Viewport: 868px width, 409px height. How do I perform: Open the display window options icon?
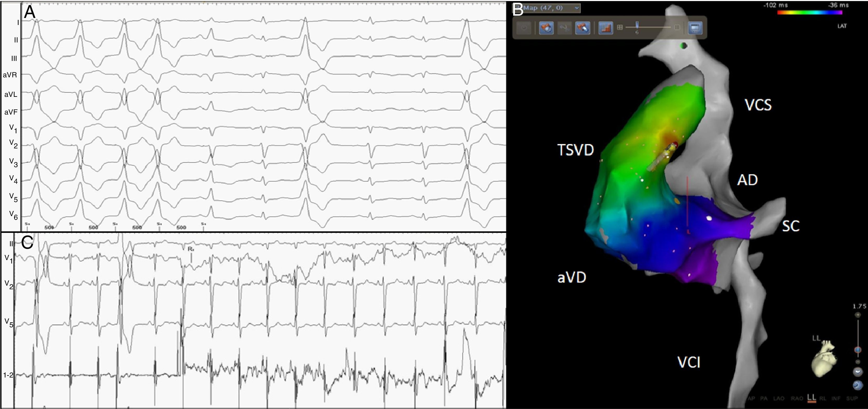click(695, 28)
